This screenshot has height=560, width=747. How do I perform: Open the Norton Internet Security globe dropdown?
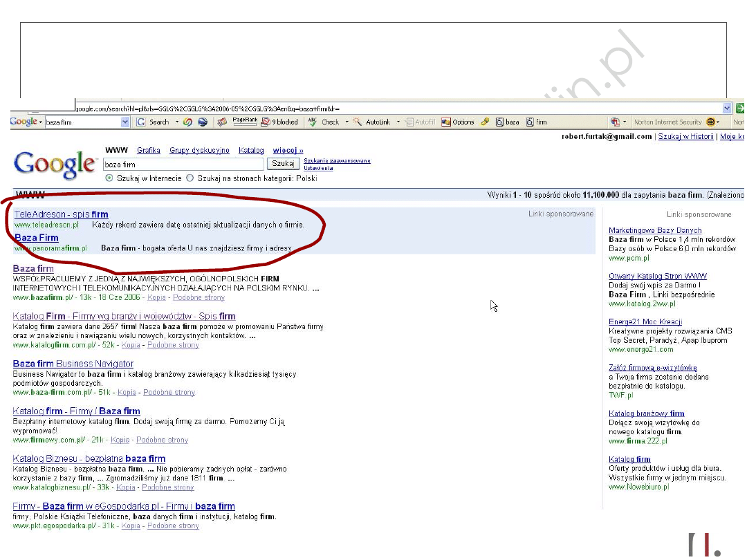click(713, 122)
